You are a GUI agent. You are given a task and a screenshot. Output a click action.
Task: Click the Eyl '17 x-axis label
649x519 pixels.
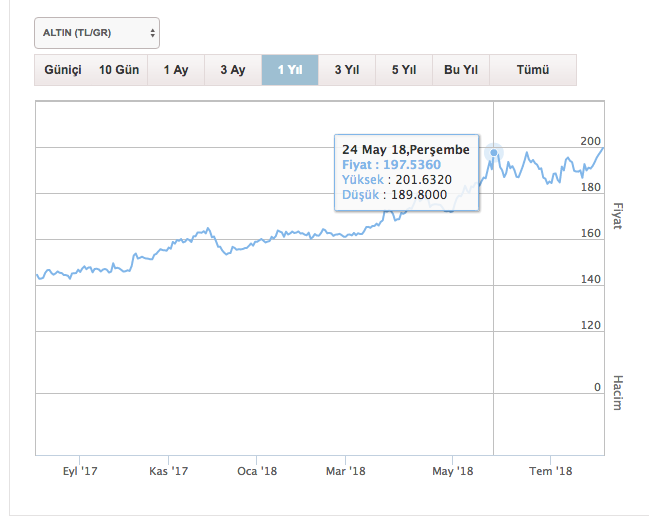[x=81, y=471]
